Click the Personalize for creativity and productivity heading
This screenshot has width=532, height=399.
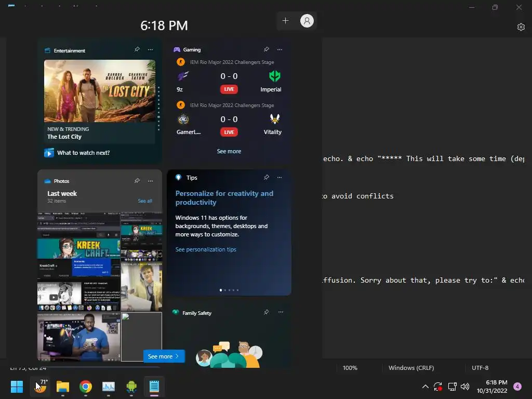(224, 198)
